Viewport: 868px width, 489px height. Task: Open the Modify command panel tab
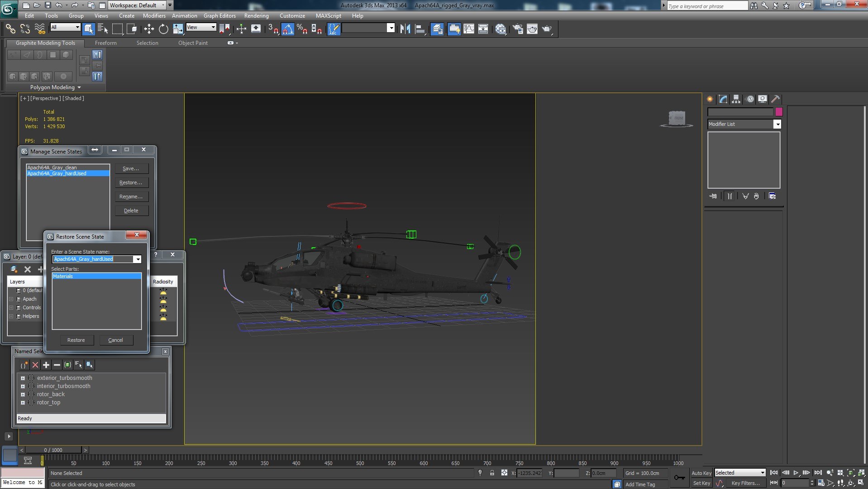click(723, 99)
